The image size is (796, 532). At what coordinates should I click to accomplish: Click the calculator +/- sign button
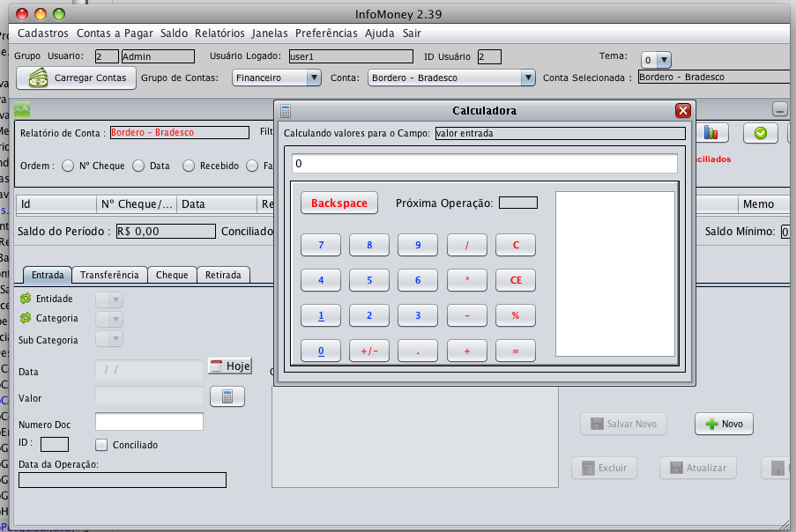point(369,351)
